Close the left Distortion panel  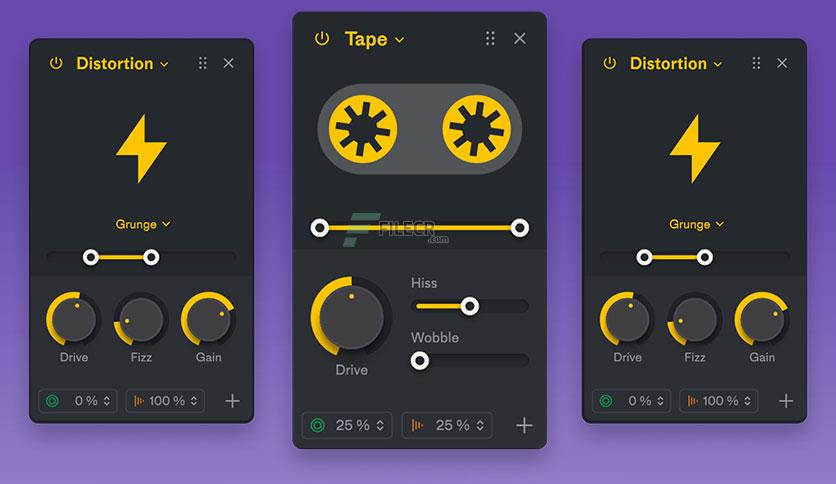[229, 63]
